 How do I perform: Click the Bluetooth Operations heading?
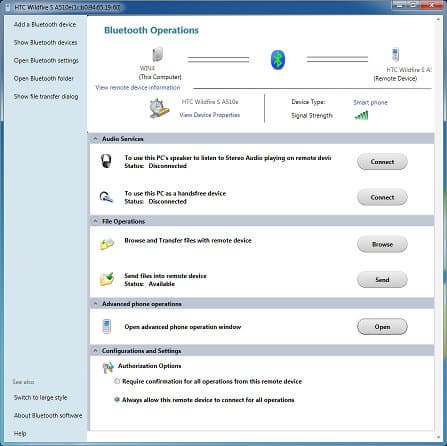(151, 30)
